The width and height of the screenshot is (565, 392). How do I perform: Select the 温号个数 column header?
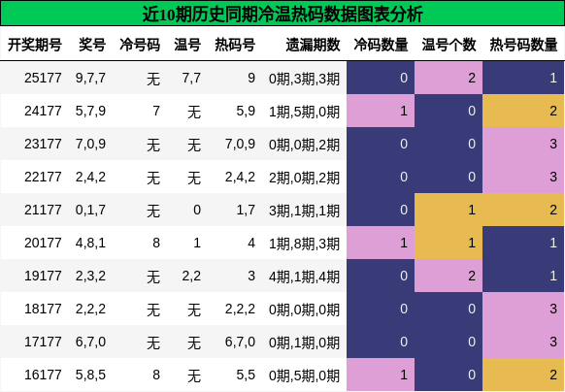coord(449,45)
